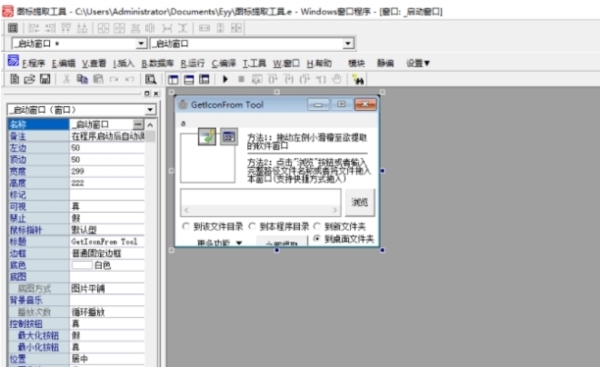
Task: Open the right _启动窗口 combo box dropdown
Action: coord(348,44)
